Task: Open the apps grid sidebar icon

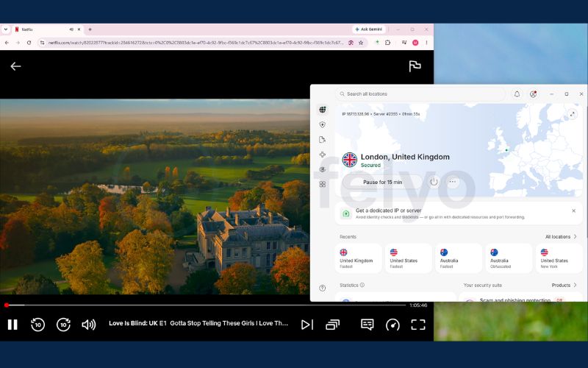Action: (323, 185)
